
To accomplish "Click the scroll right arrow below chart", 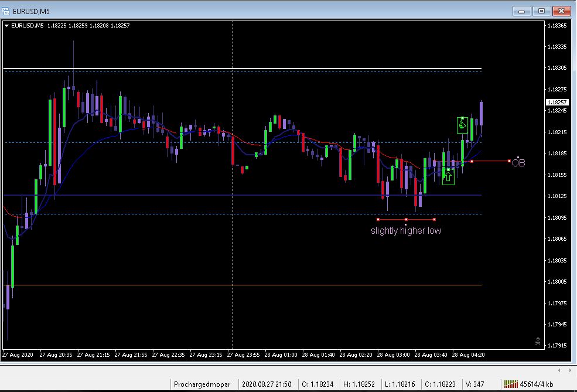I will coord(570,370).
